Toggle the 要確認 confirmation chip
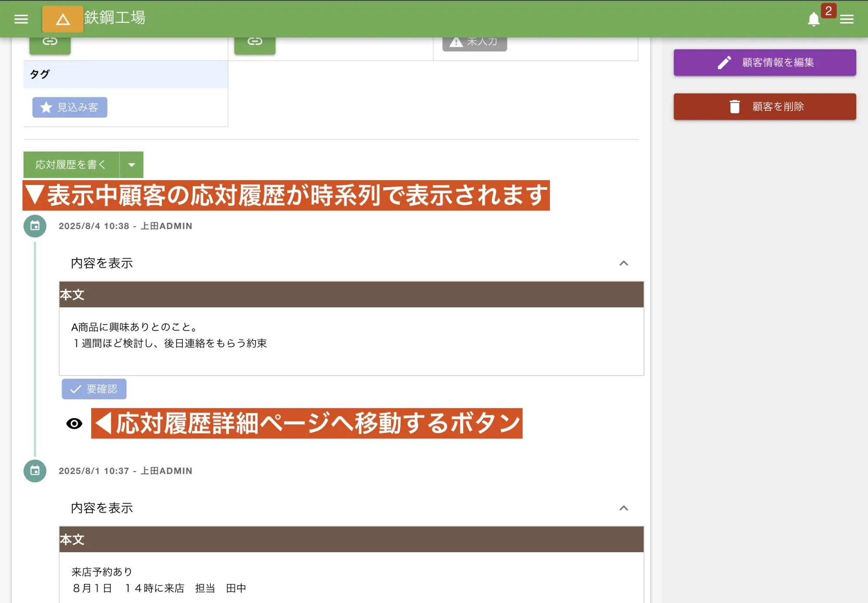This screenshot has width=868, height=603. click(94, 389)
